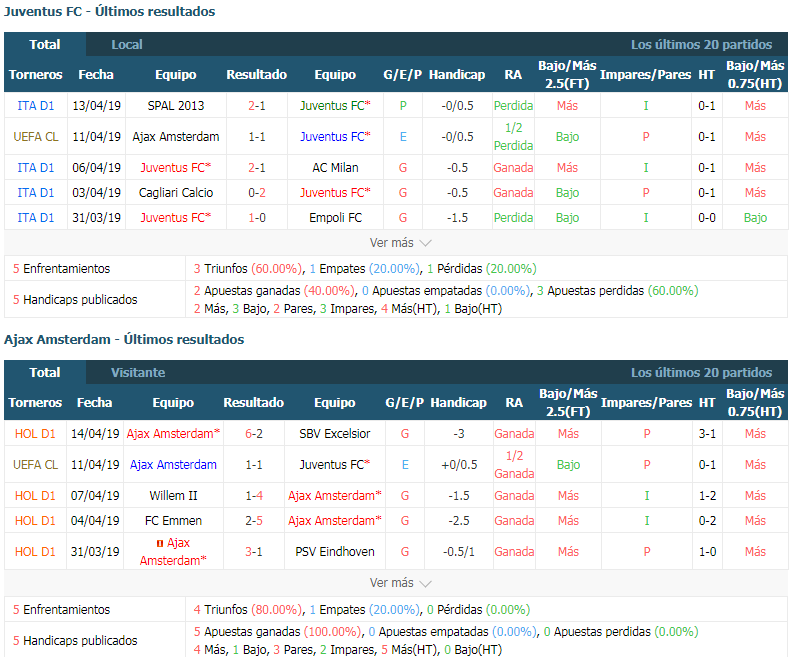Open HOL D1 link for 14/04/19 match
791x657 pixels.
35,433
